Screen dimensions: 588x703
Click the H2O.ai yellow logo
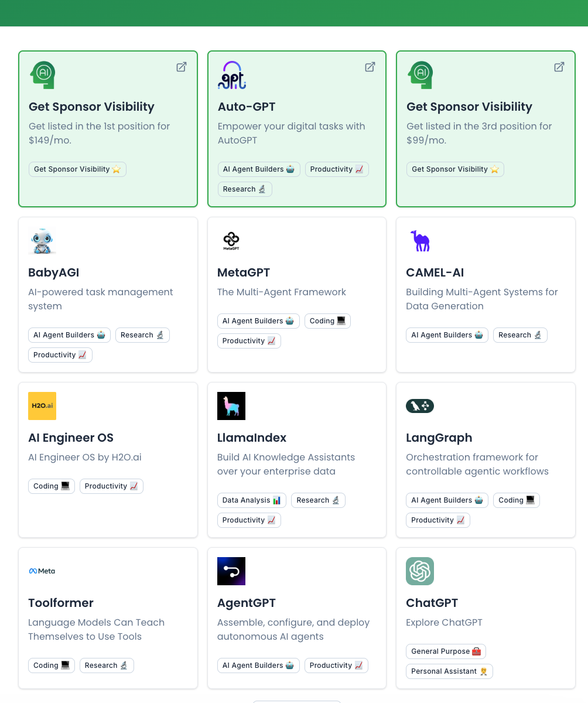pyautogui.click(x=42, y=406)
